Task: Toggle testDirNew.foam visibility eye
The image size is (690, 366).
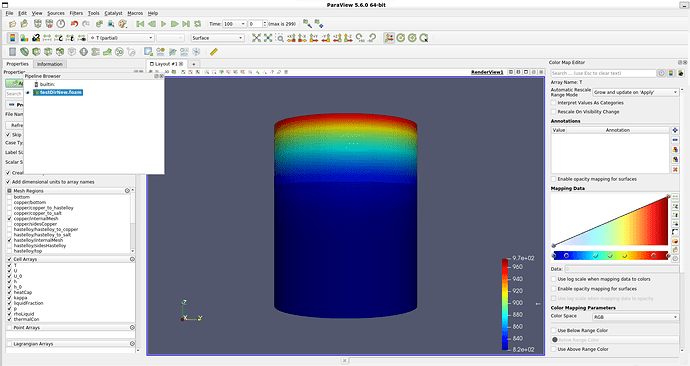Action: coord(28,92)
